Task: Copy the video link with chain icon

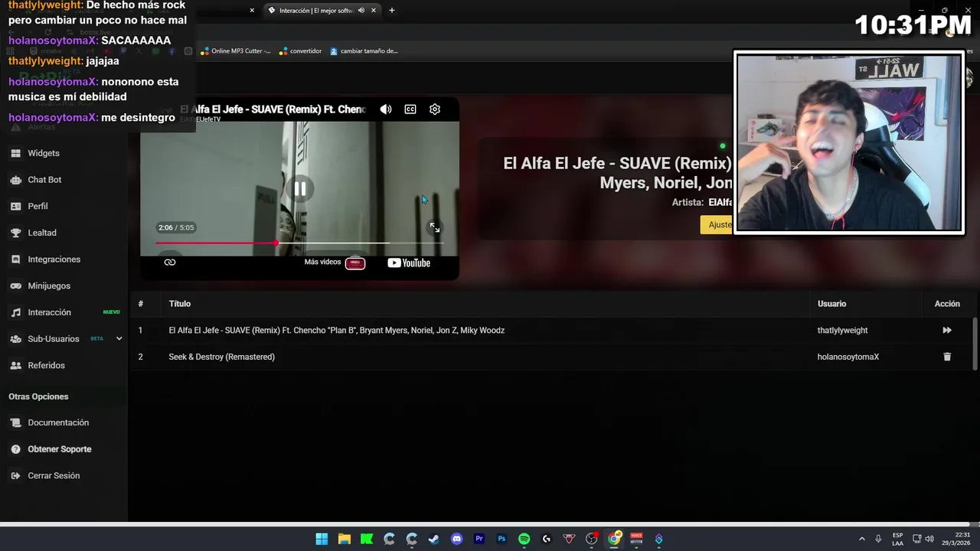Action: [170, 262]
